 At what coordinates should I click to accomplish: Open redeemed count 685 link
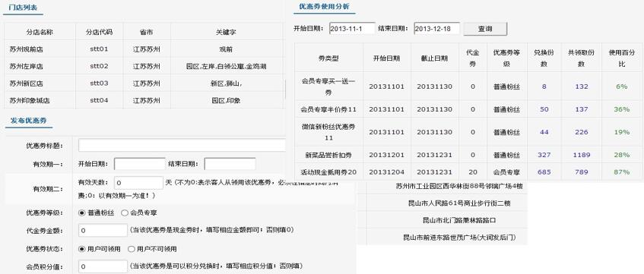(544, 172)
